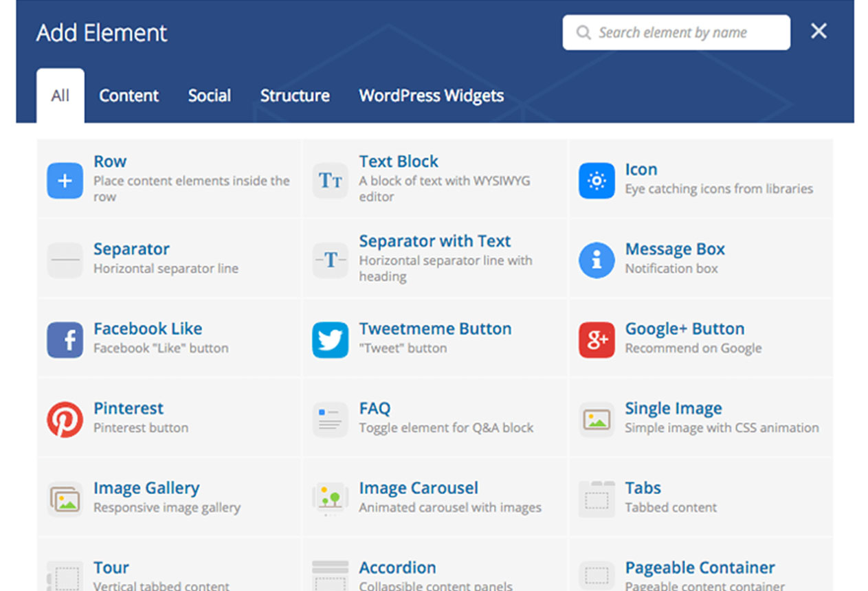The image size is (868, 591).
Task: Pick the red Pinterest logo icon
Action: pyautogui.click(x=65, y=419)
